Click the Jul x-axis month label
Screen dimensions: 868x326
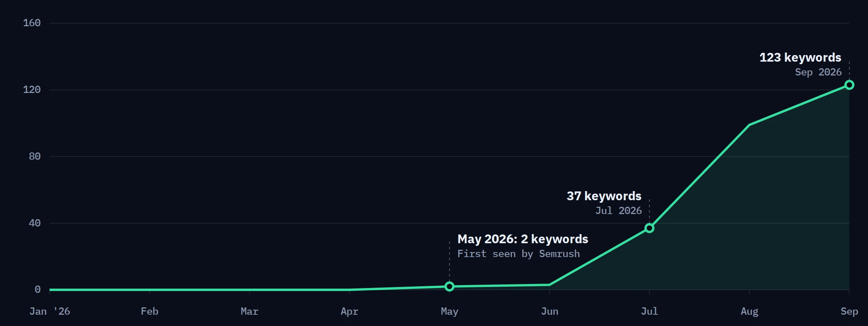coord(650,311)
